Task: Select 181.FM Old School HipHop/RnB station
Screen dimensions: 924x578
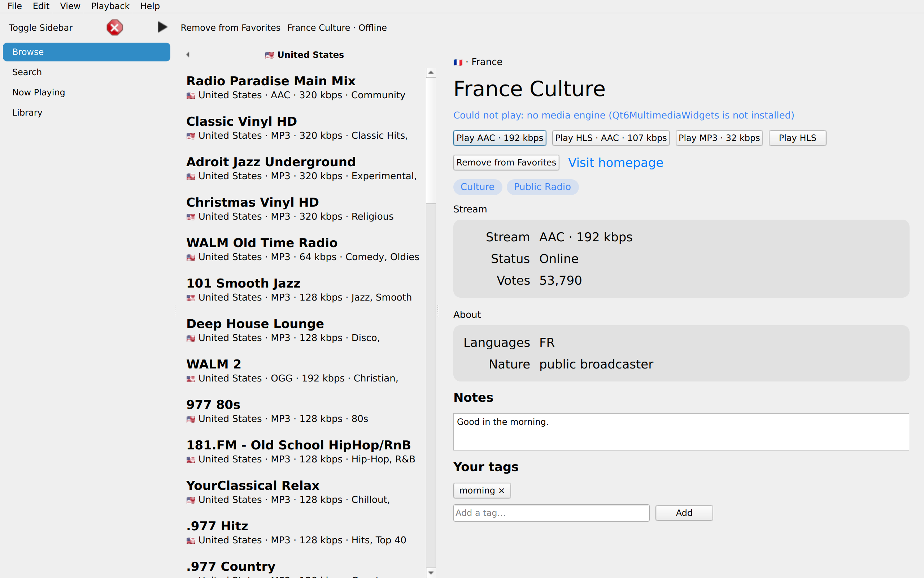Action: (304, 452)
